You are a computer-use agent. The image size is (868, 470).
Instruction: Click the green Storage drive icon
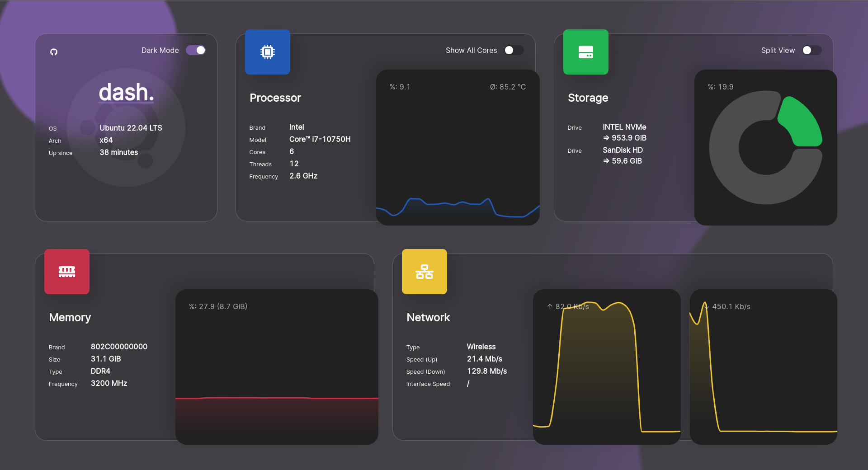click(585, 52)
